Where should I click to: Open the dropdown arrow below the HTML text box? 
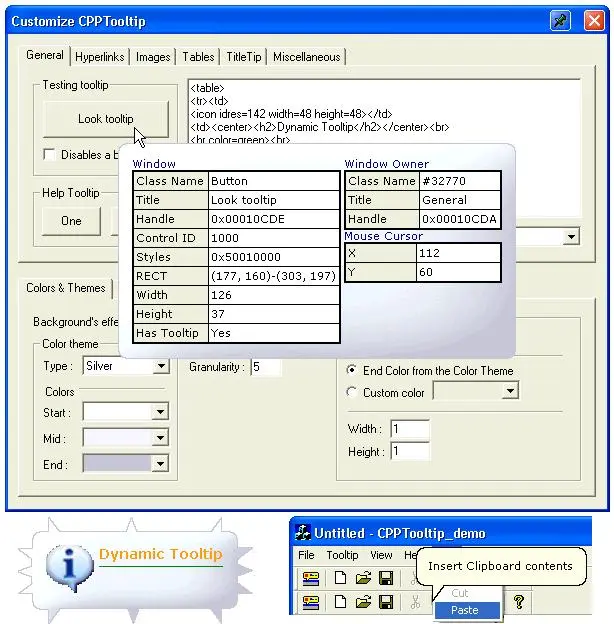click(x=571, y=237)
